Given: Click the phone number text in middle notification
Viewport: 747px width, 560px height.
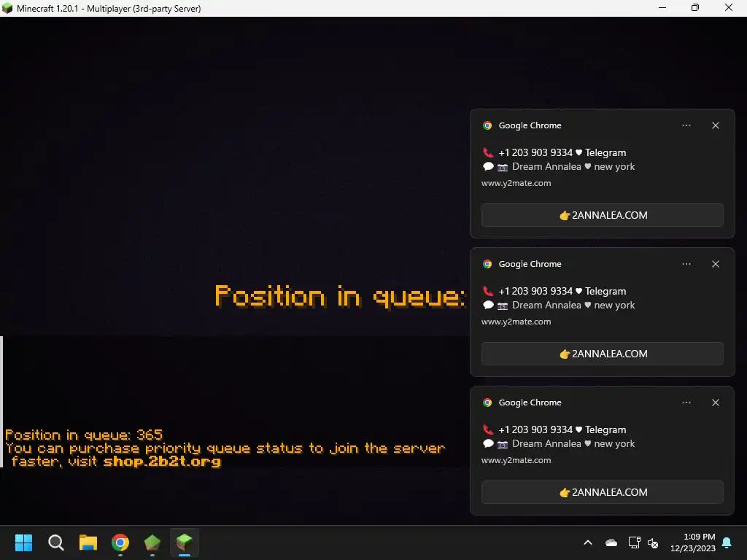Looking at the screenshot, I should tap(535, 291).
